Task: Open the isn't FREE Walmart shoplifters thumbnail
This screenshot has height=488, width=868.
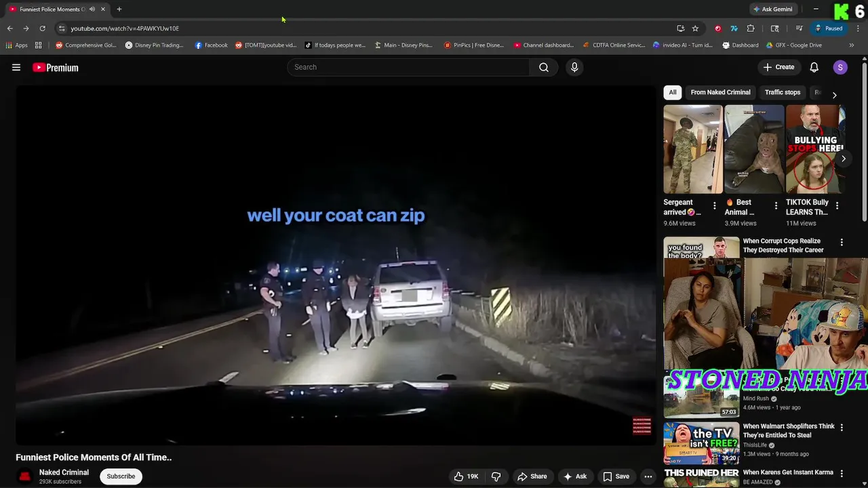Action: click(701, 443)
